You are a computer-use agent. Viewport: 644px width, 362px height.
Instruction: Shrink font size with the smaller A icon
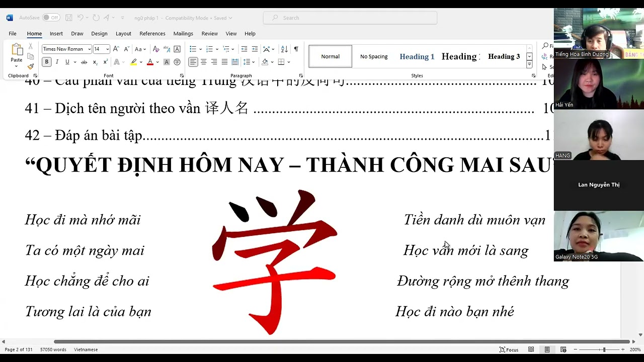click(126, 49)
